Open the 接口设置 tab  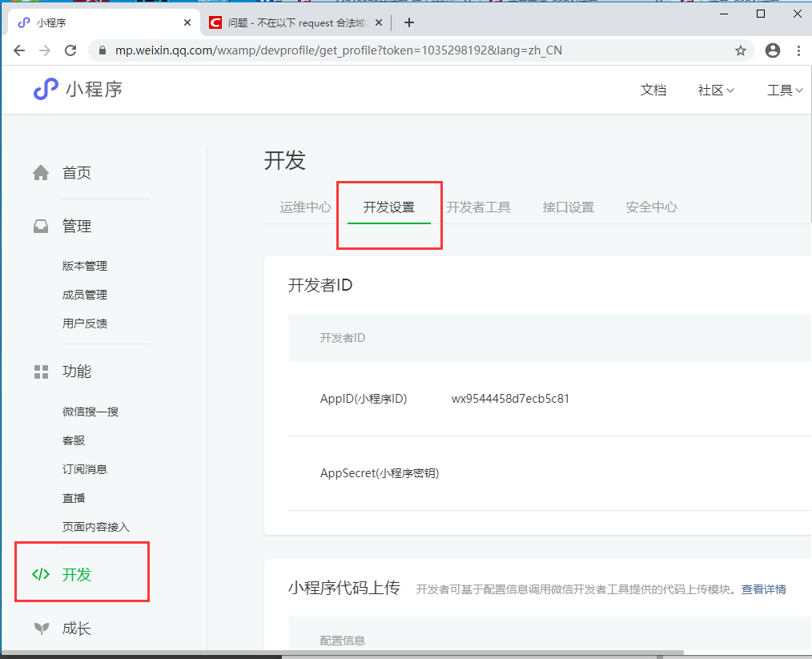(x=568, y=207)
